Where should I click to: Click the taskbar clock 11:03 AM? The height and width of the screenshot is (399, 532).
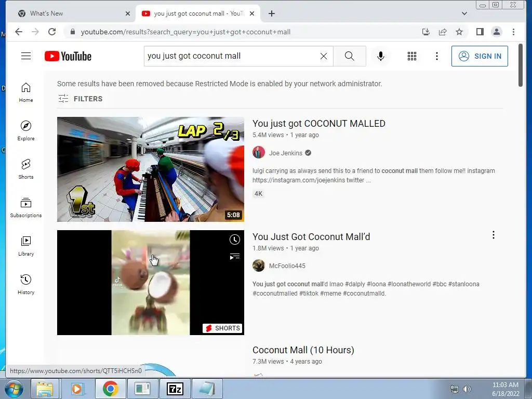[x=505, y=385]
